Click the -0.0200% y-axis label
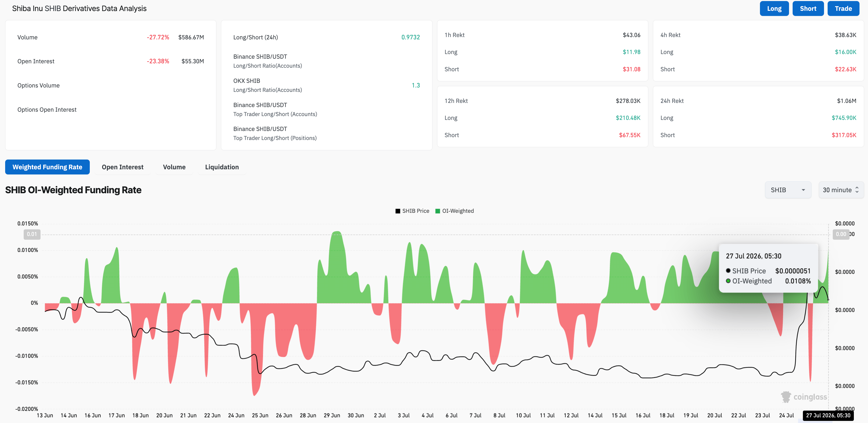The image size is (868, 423). 26,409
